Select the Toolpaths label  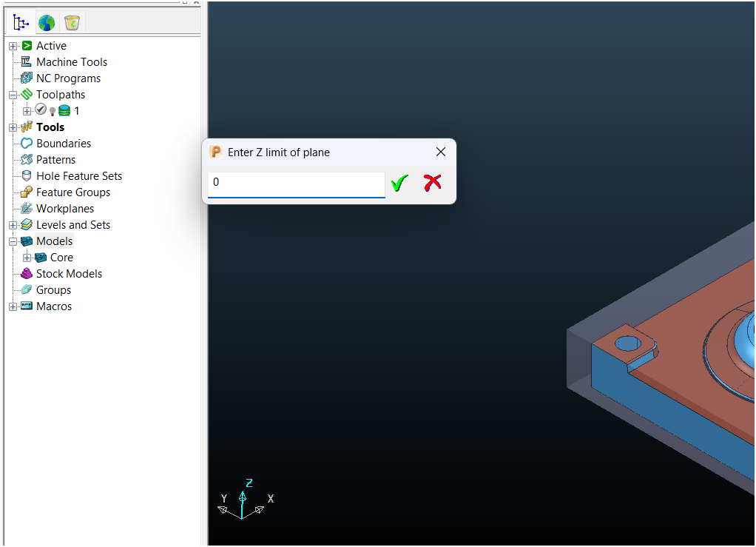(61, 95)
